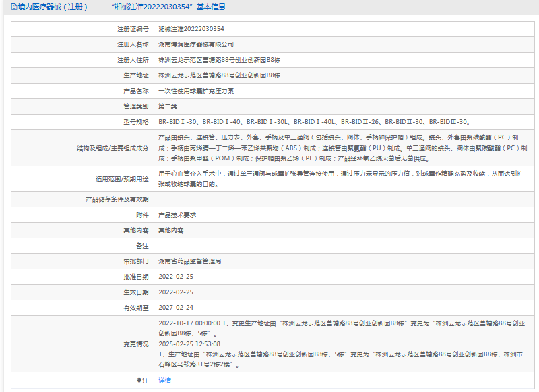Screen dimensions: 539x392
Task: Click the 产品储存条件及有效期 label
Action: coord(117,199)
